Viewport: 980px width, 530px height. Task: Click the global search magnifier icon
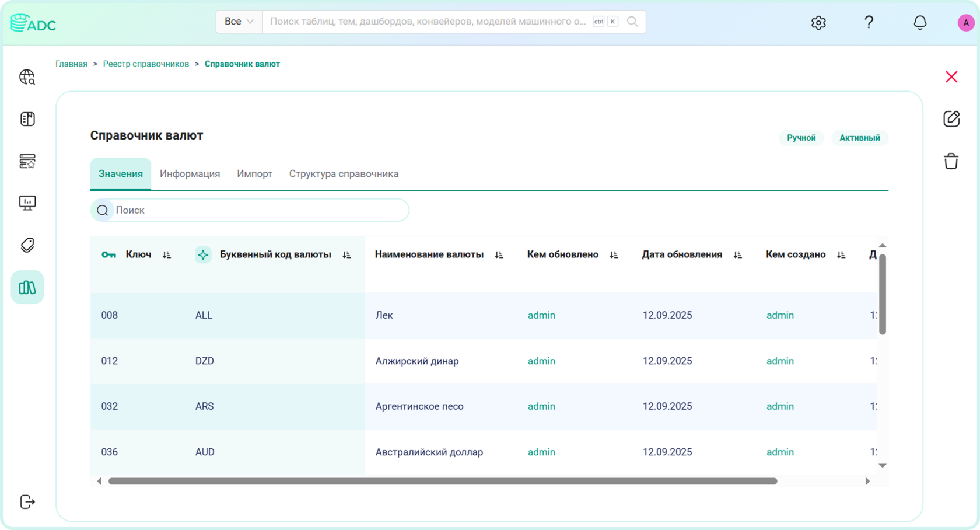click(x=632, y=22)
